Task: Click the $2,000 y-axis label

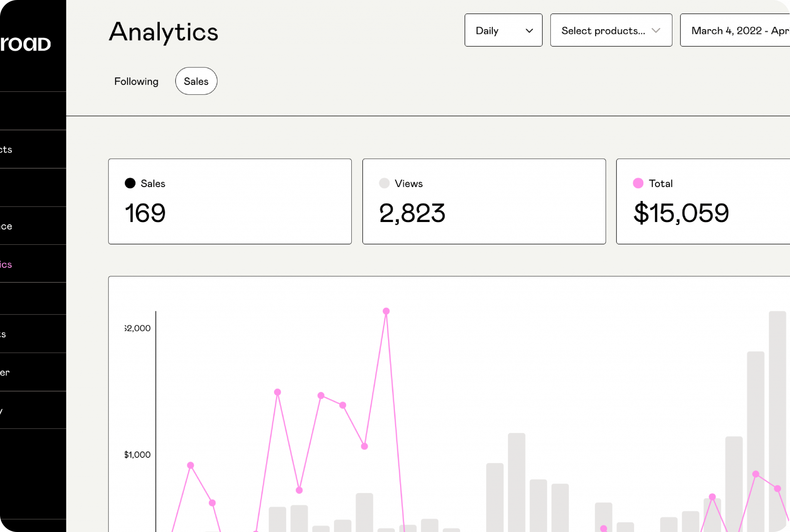Action: click(137, 328)
